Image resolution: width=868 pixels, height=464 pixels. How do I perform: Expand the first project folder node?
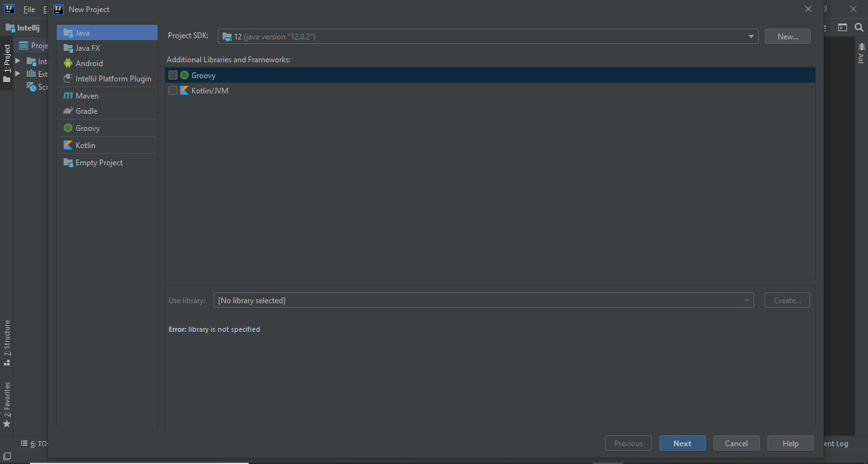(x=18, y=61)
